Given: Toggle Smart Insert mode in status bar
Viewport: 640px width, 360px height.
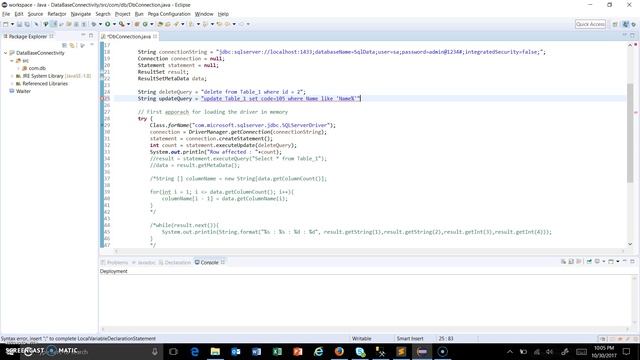Looking at the screenshot, I should pos(410,338).
